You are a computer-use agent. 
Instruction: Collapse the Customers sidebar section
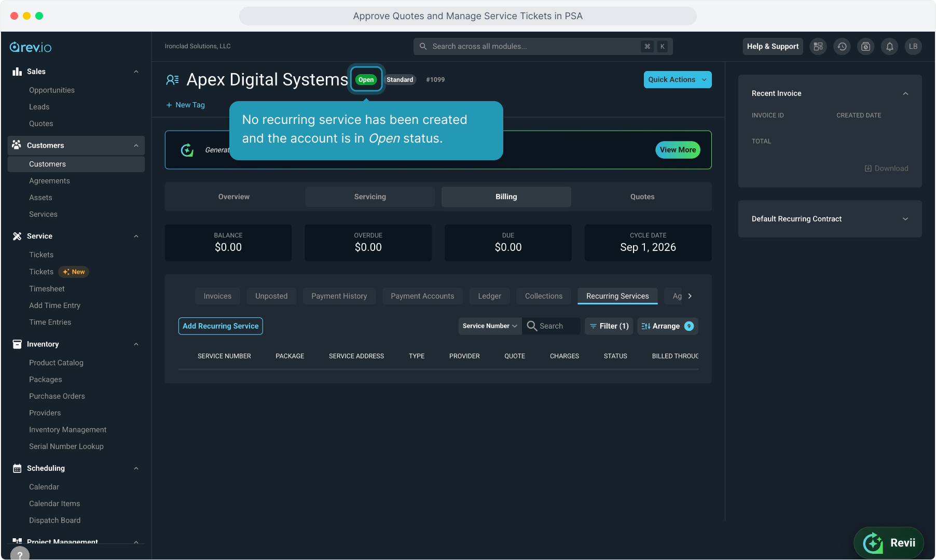point(136,145)
